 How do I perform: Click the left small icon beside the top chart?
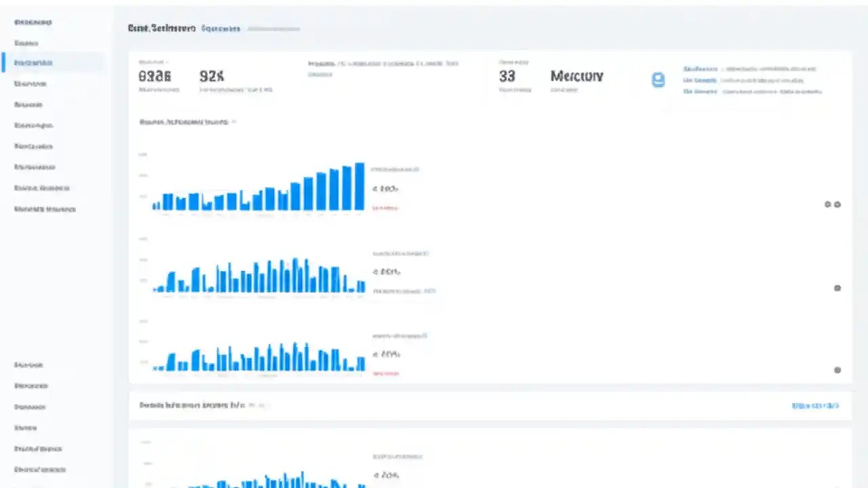pyautogui.click(x=827, y=204)
